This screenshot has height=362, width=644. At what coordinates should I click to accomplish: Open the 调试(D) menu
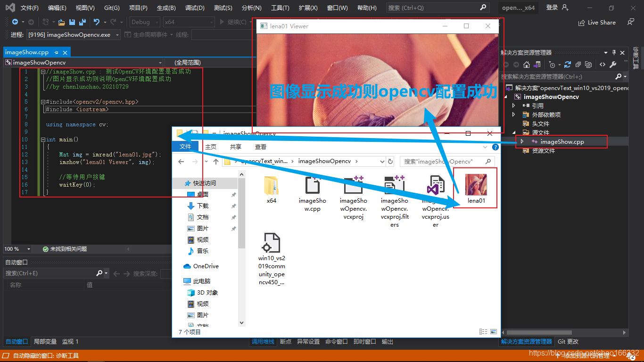pyautogui.click(x=195, y=8)
